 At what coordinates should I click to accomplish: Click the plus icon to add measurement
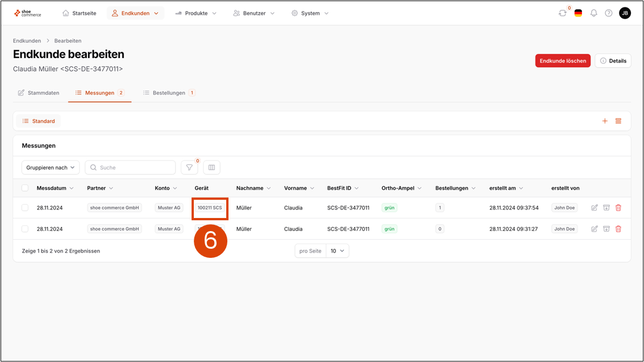[605, 121]
